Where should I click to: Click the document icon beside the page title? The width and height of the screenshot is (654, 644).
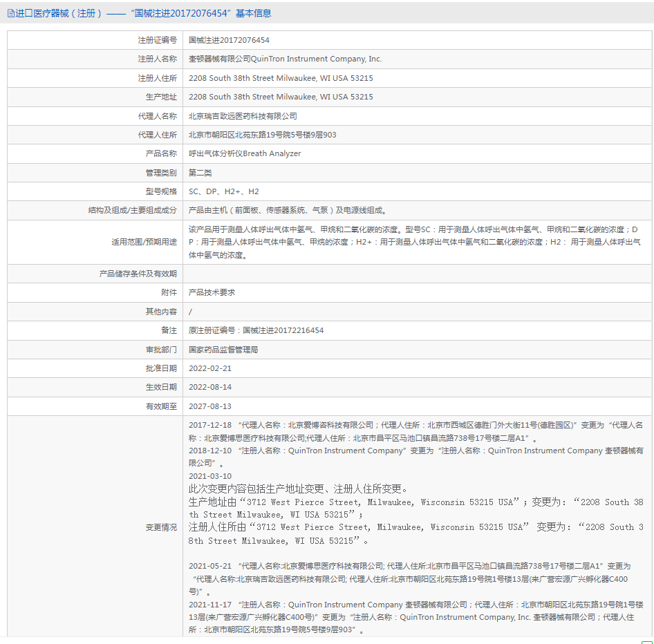click(x=10, y=13)
